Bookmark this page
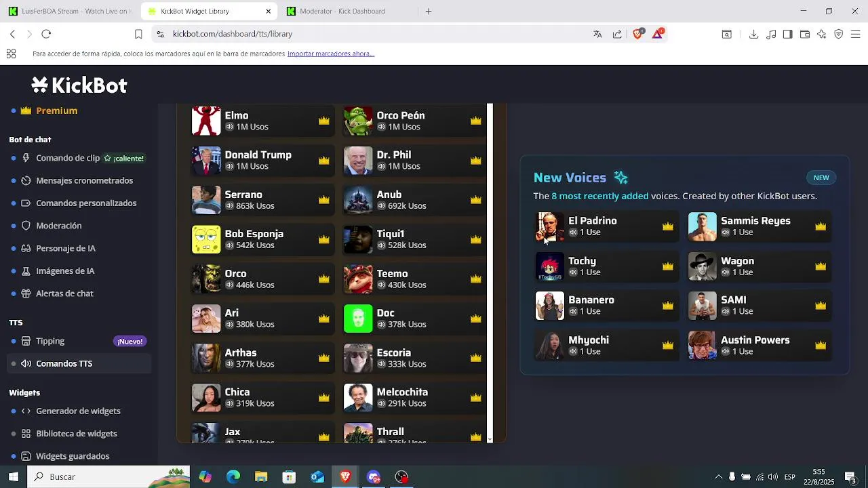This screenshot has height=488, width=868. [138, 34]
